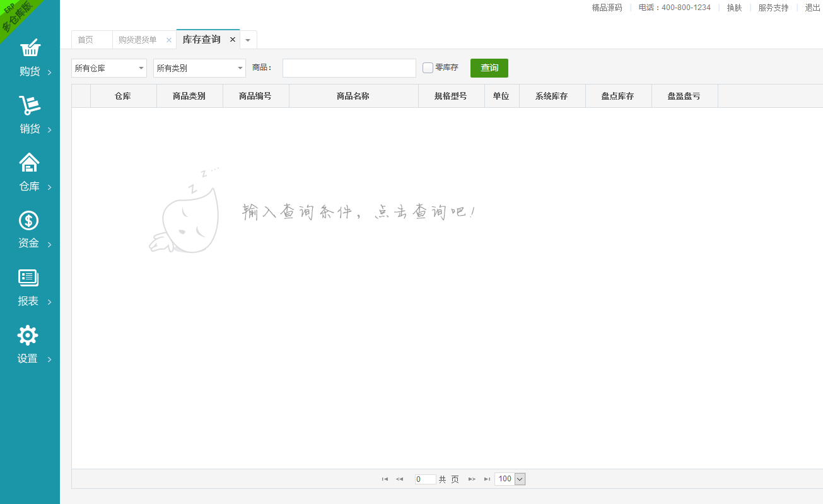Click the green 查询 button
Viewport: 823px width, 504px height.
click(489, 68)
